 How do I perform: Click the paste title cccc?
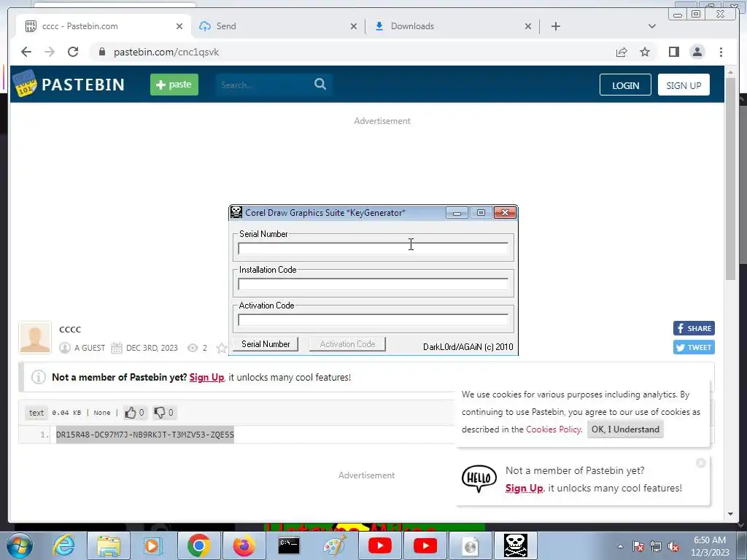pyautogui.click(x=70, y=329)
